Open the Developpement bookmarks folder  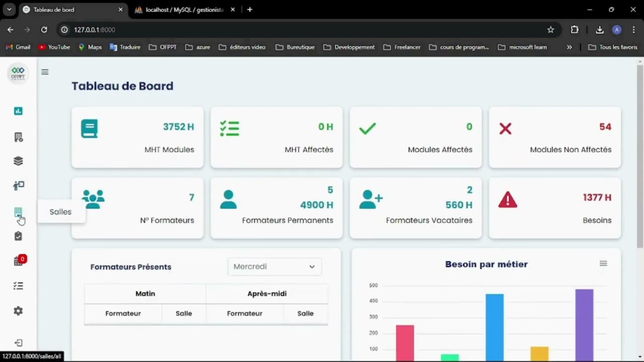click(349, 47)
